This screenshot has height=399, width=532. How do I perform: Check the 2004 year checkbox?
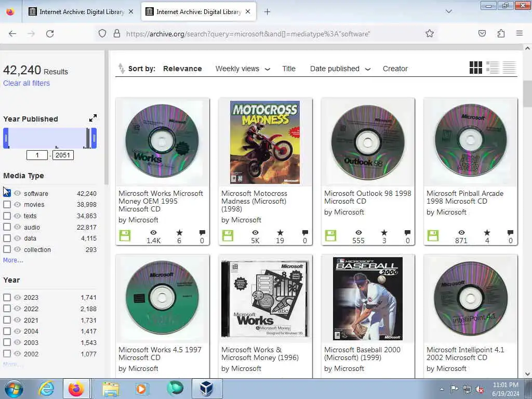7,331
